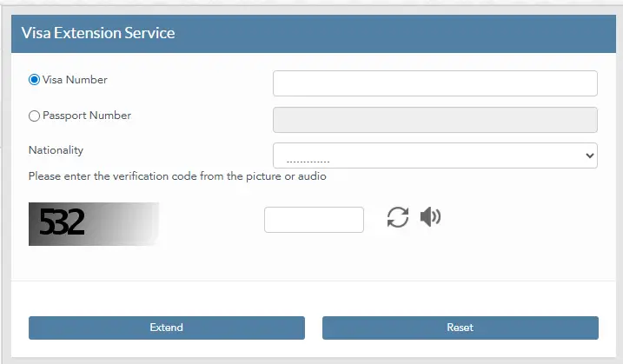Select the Passport Number radio option
Image resolution: width=623 pixels, height=364 pixels.
pos(34,116)
